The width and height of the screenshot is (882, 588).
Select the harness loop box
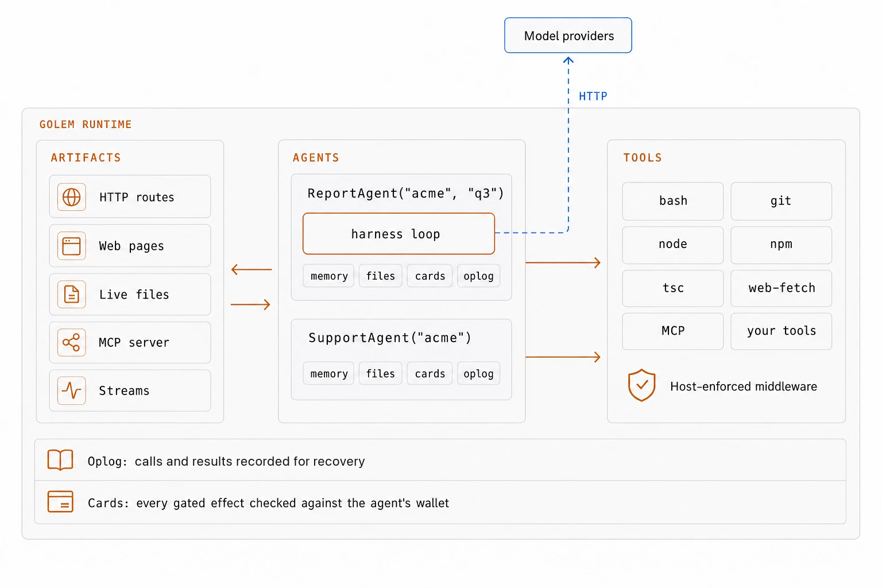(399, 234)
